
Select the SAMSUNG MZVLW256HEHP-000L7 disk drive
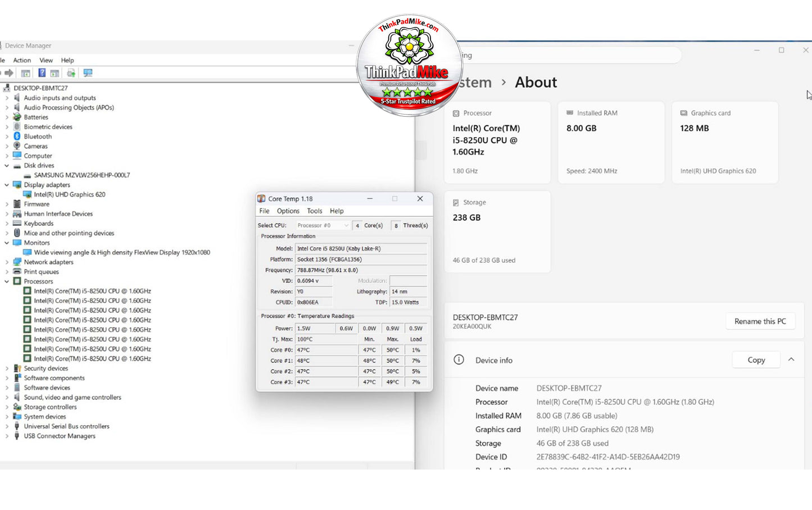tap(81, 175)
